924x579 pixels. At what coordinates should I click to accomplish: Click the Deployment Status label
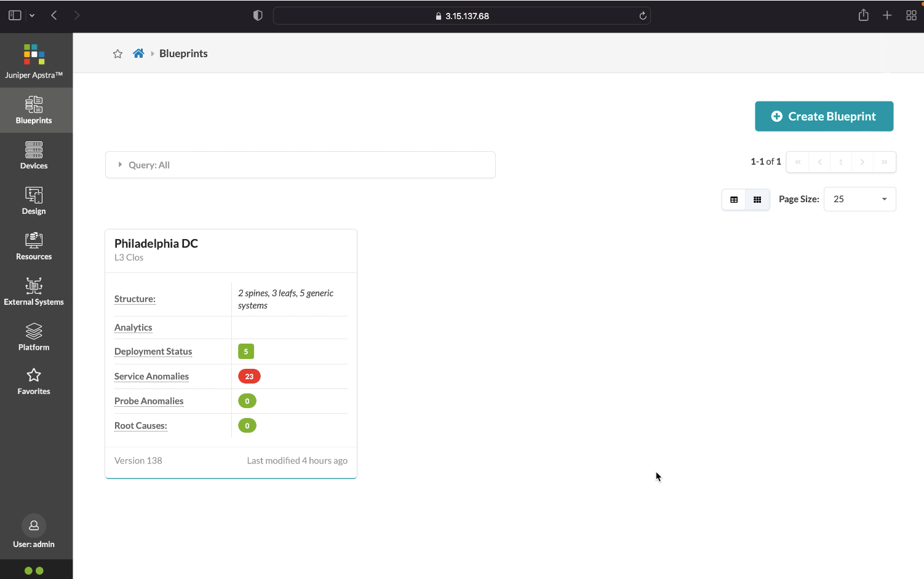point(153,352)
